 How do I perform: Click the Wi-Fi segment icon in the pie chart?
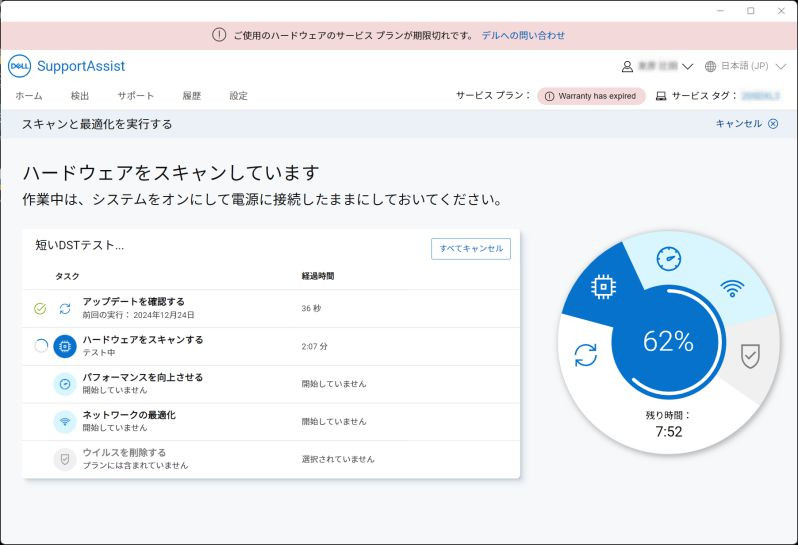(x=732, y=288)
